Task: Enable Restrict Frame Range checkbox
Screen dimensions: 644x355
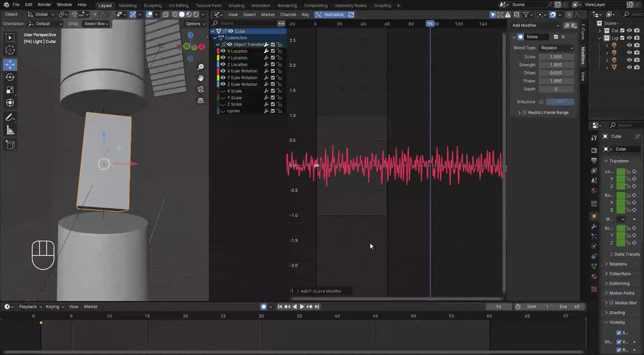Action: click(525, 113)
